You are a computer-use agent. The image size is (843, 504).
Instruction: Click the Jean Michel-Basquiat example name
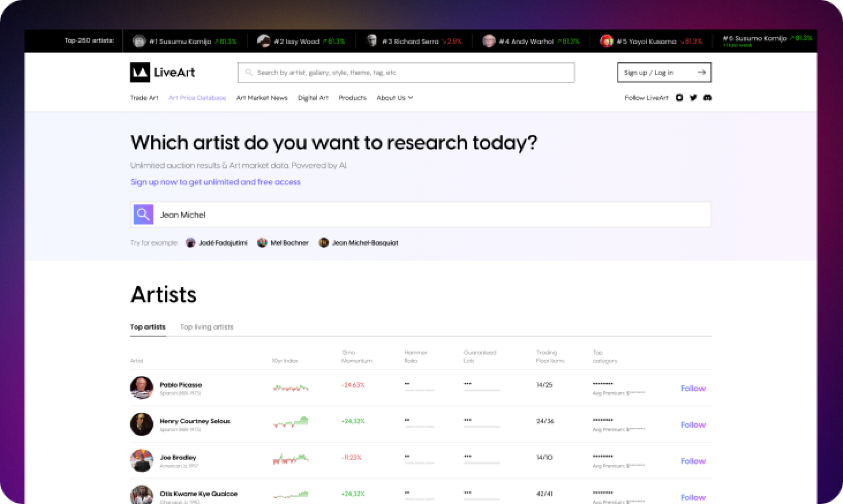[365, 243]
